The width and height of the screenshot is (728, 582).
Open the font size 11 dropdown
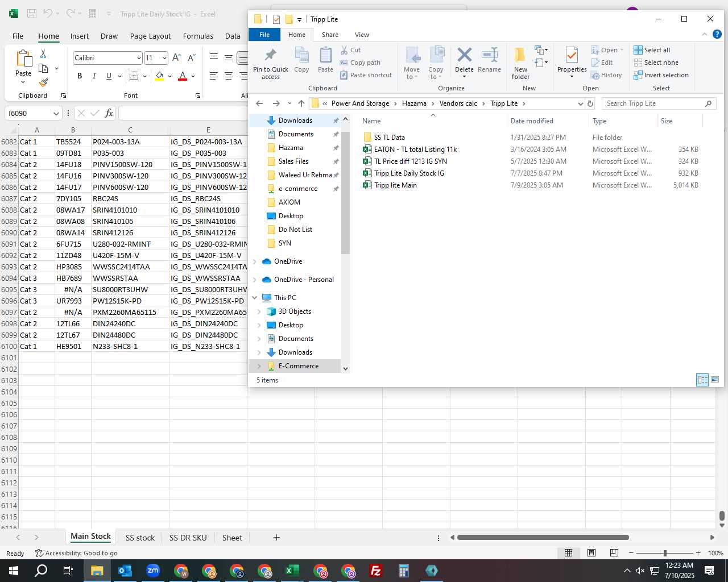(164, 58)
